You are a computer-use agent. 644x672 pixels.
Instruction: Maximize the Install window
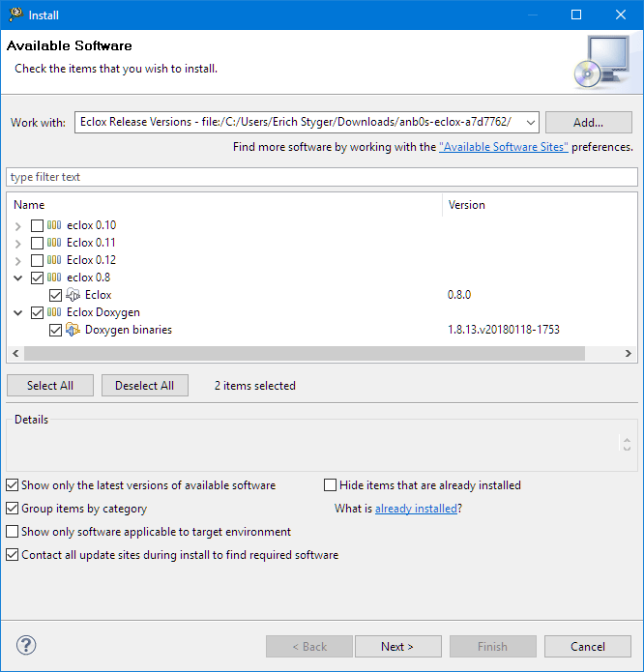576,15
